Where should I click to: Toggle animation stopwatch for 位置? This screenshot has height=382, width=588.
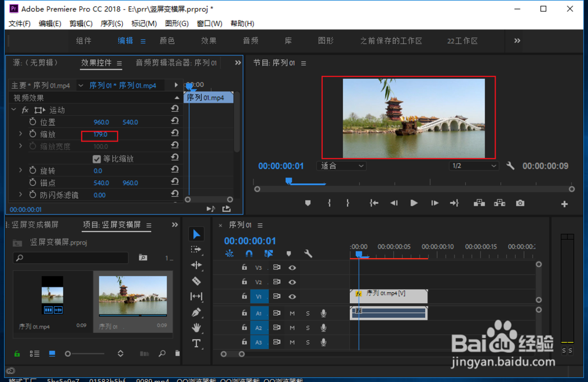point(32,122)
